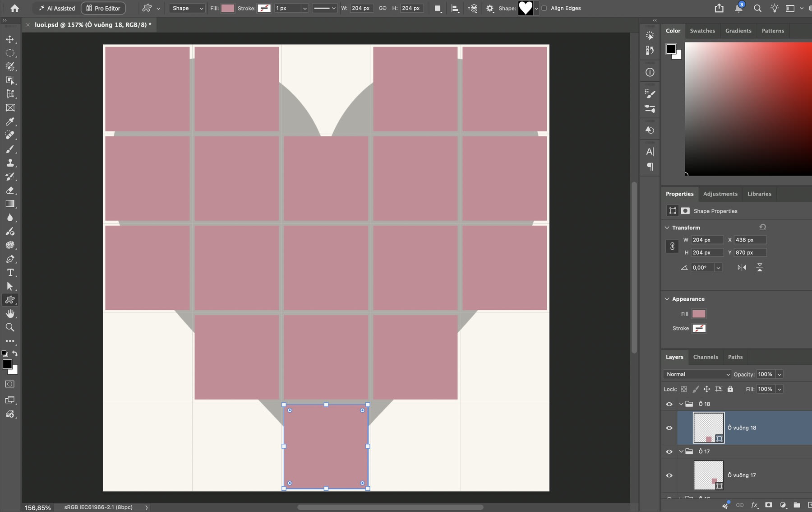Click Appearance Fill color swatch
The width and height of the screenshot is (812, 512).
699,314
